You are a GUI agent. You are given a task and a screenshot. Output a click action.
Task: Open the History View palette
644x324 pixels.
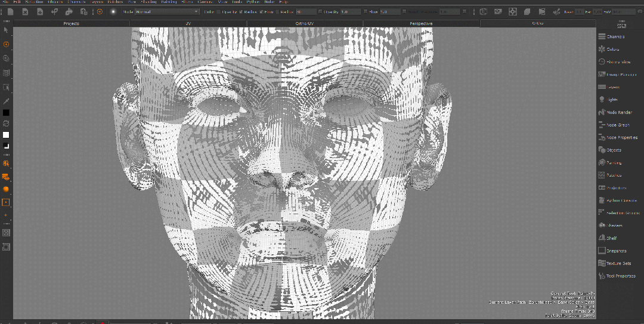614,62
